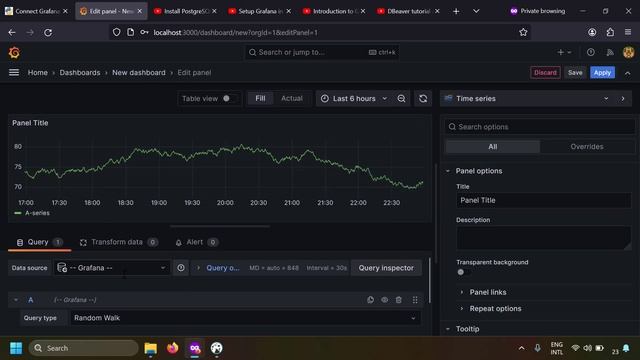This screenshot has width=640, height=360.
Task: Select the Fill display mode
Action: click(x=260, y=98)
